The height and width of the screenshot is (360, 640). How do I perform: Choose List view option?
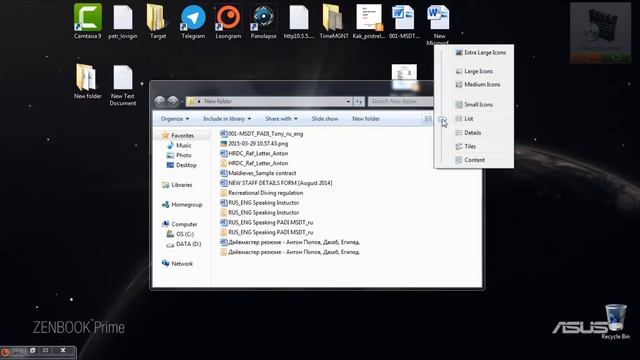pyautogui.click(x=464, y=119)
